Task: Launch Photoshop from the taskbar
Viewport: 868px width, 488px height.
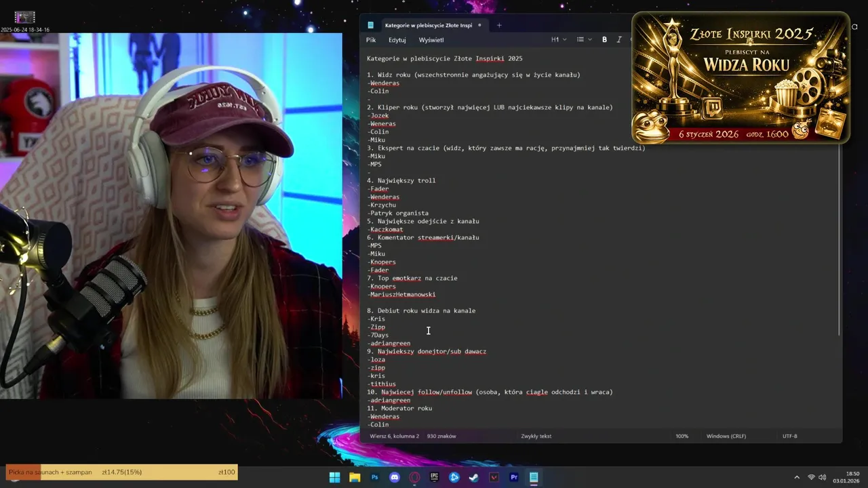Action: 374,477
